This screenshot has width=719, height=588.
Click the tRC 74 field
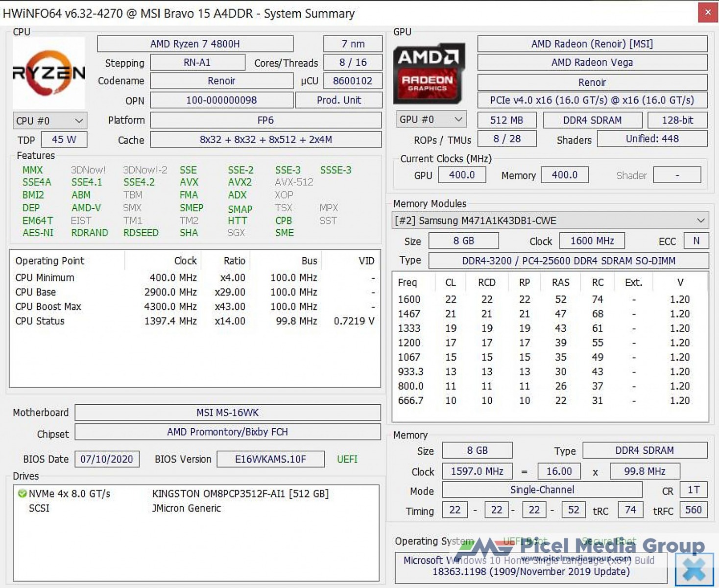(x=630, y=510)
